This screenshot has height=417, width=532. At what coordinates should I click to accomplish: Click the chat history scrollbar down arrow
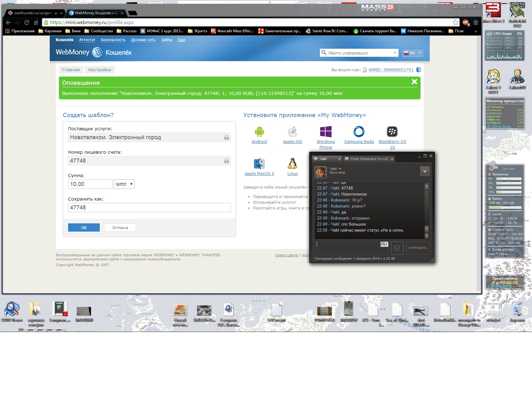coord(426,236)
